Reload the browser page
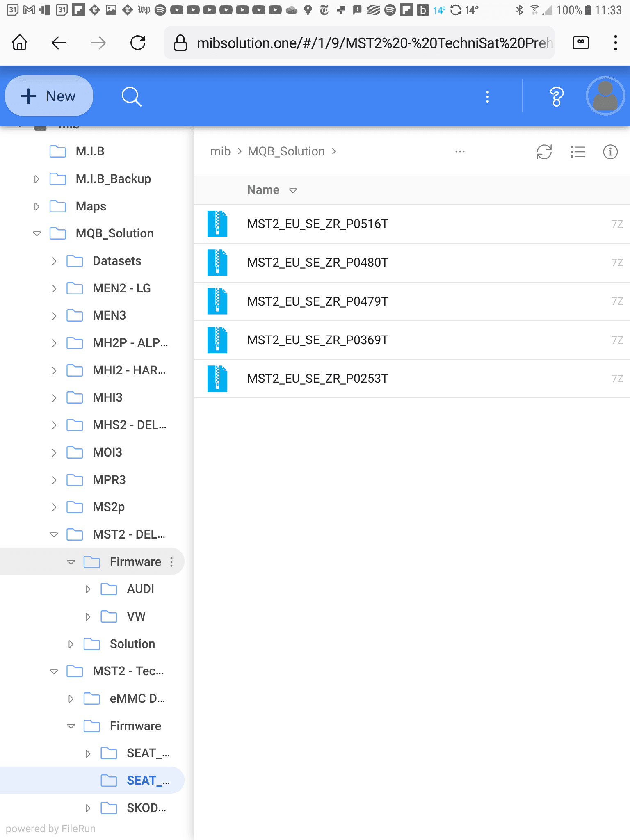The height and width of the screenshot is (840, 630). 138,43
